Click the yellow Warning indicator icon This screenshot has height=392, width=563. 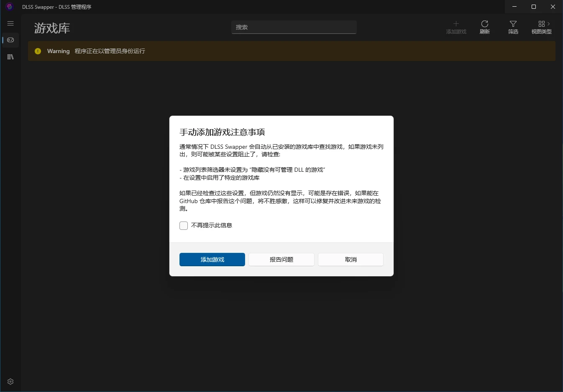point(38,51)
